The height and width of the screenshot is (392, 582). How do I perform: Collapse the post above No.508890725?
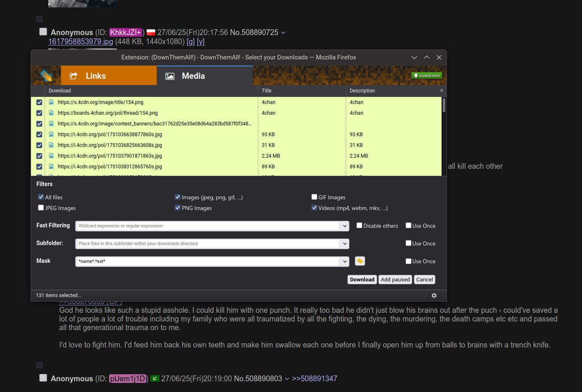[40, 19]
